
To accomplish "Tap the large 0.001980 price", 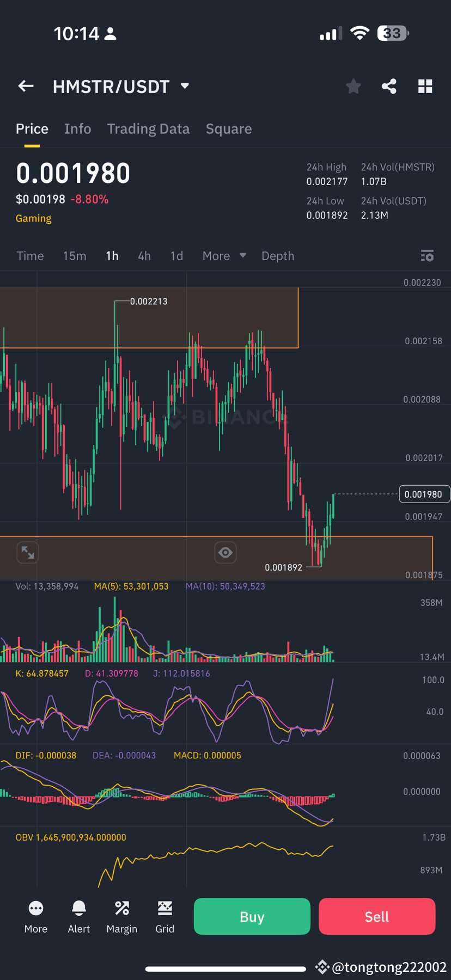I will pyautogui.click(x=73, y=174).
